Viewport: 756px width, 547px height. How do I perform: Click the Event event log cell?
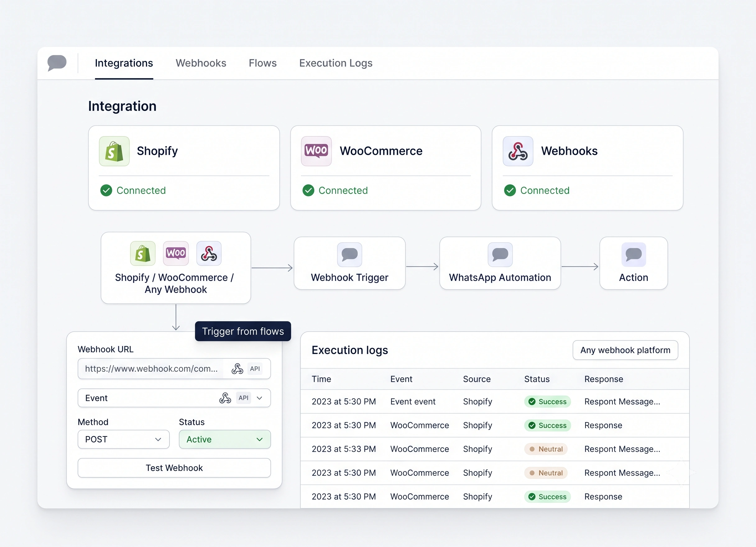[x=413, y=402]
